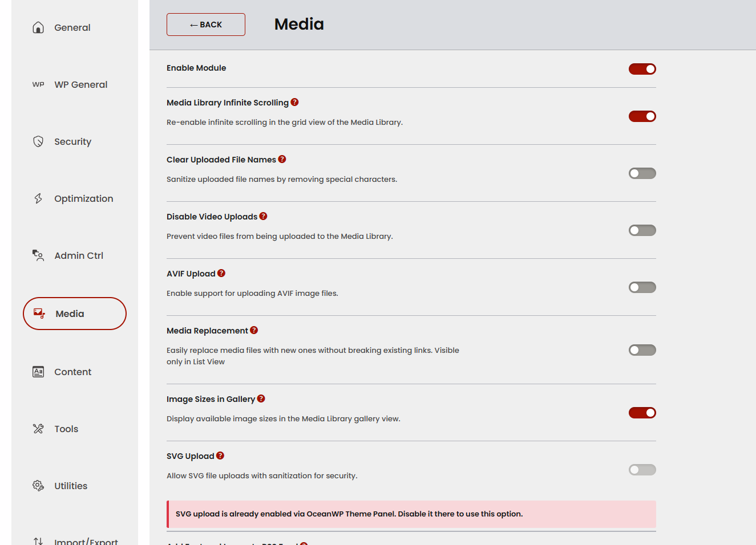Image resolution: width=756 pixels, height=545 pixels.
Task: Disable the Enable Module toggle
Action: pyautogui.click(x=642, y=69)
